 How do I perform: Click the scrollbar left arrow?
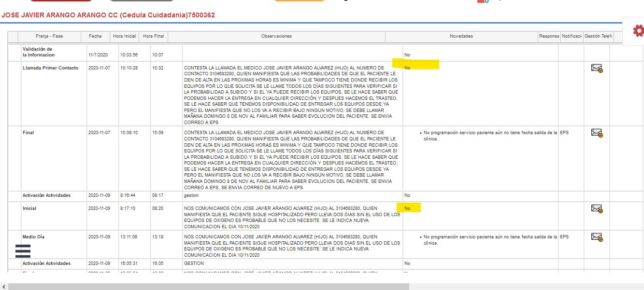click(4, 287)
